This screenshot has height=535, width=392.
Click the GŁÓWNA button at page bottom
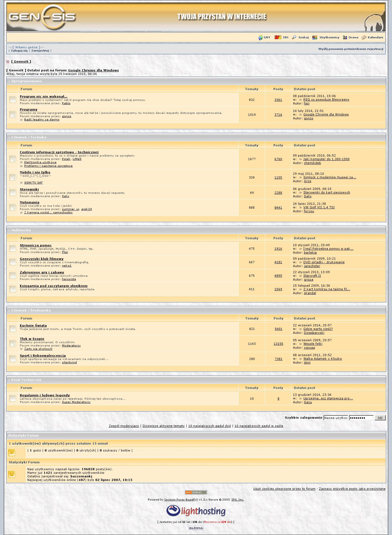pyautogui.click(x=196, y=528)
